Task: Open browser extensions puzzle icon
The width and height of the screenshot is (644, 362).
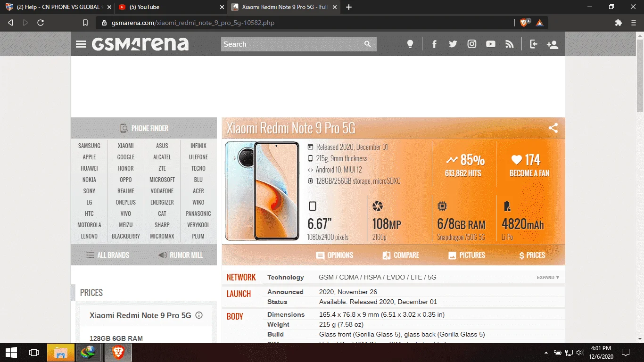Action: click(619, 23)
